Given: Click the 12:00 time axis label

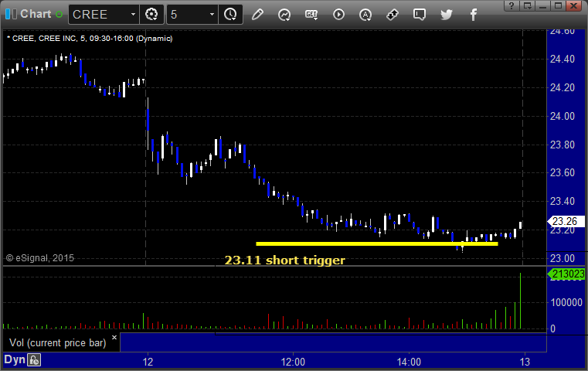Looking at the screenshot, I should pos(293,362).
